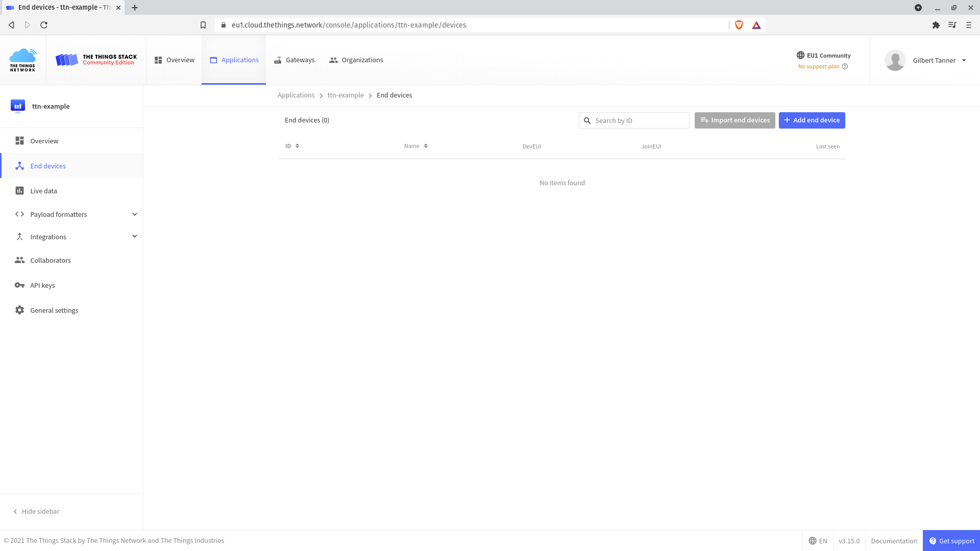Switch to the Gateways tab
The width and height of the screenshot is (980, 551).
point(295,60)
